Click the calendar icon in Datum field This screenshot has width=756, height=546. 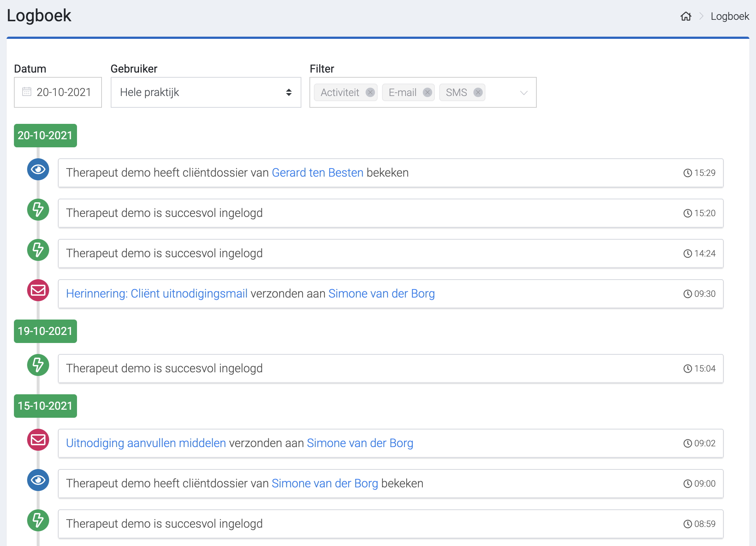click(x=27, y=92)
